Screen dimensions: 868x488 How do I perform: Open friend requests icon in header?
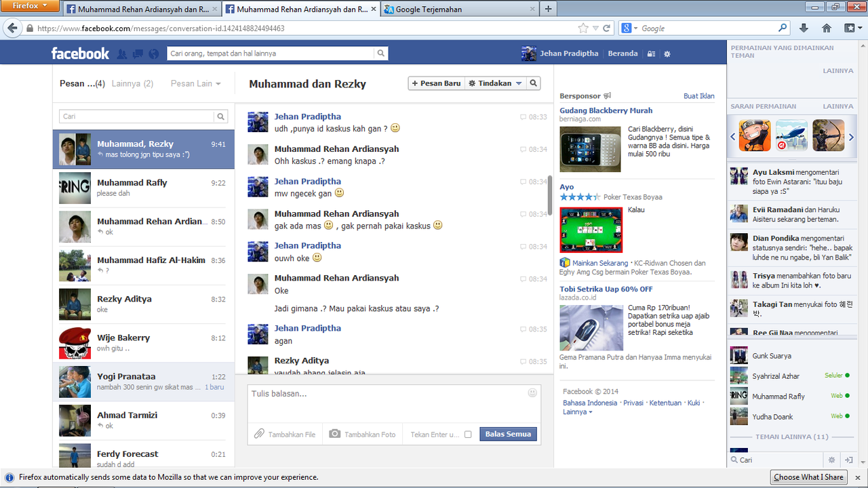122,54
